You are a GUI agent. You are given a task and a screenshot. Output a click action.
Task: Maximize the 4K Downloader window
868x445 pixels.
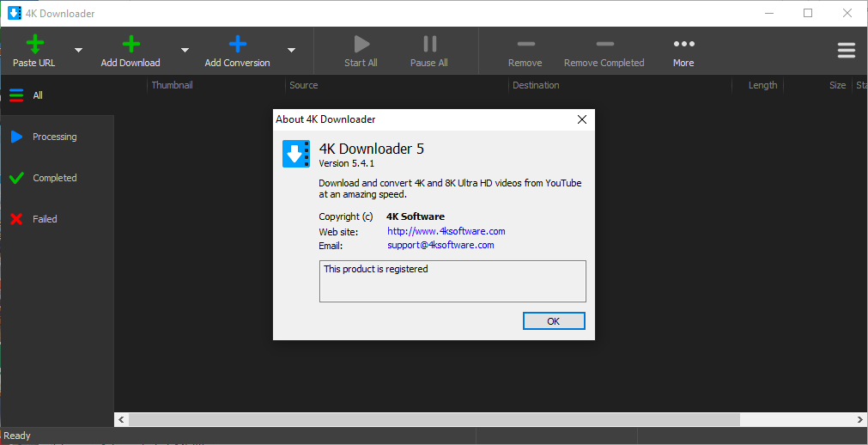point(808,13)
